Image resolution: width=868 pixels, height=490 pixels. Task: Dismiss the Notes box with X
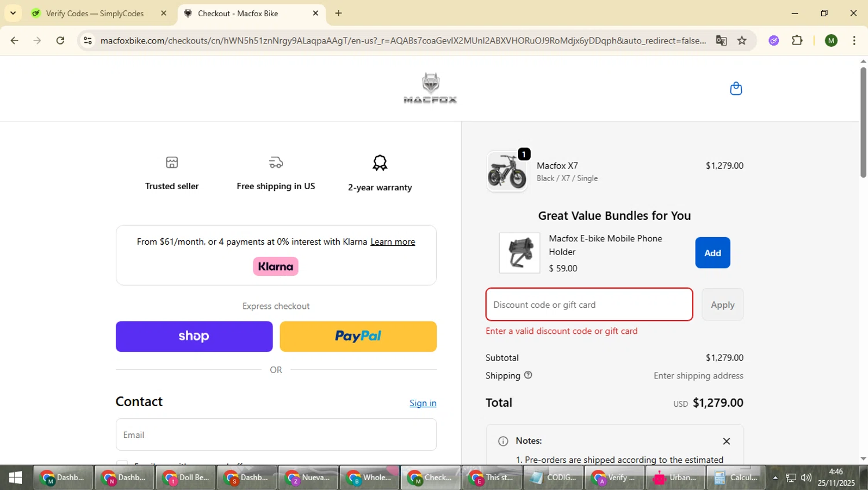point(726,441)
